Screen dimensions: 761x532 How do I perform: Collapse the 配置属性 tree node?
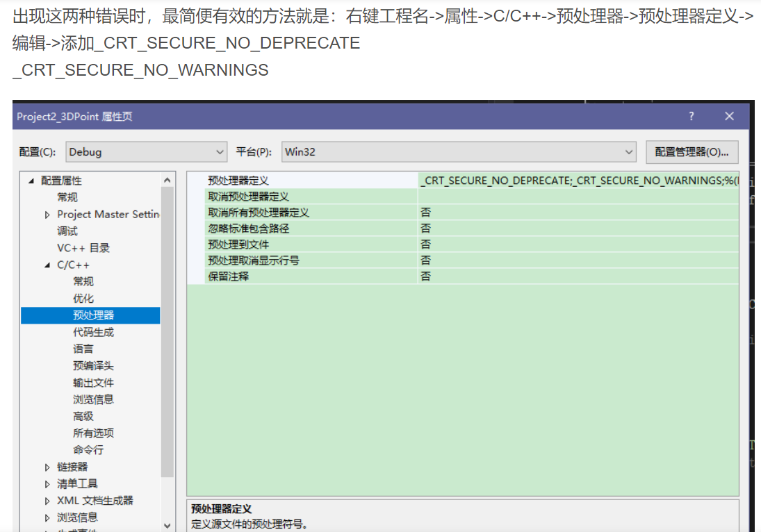tap(29, 180)
